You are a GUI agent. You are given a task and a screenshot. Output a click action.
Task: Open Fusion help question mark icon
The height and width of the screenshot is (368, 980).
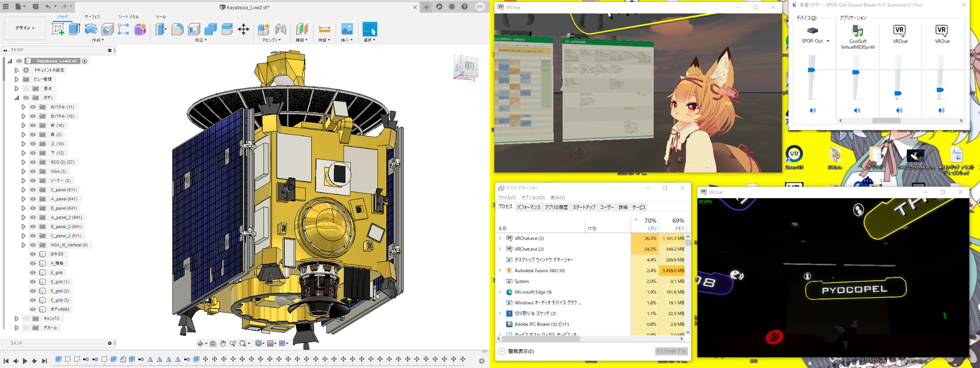click(x=464, y=7)
